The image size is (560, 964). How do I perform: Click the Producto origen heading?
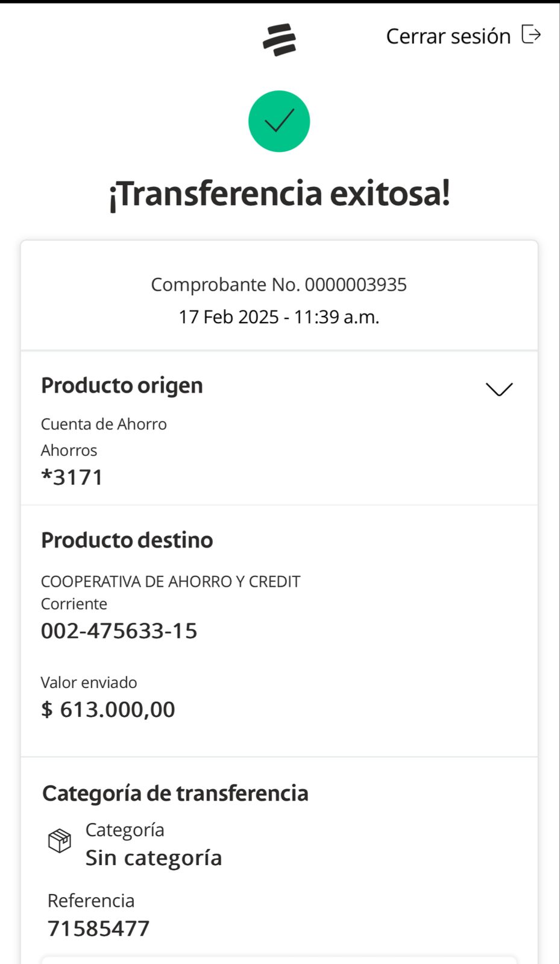122,385
